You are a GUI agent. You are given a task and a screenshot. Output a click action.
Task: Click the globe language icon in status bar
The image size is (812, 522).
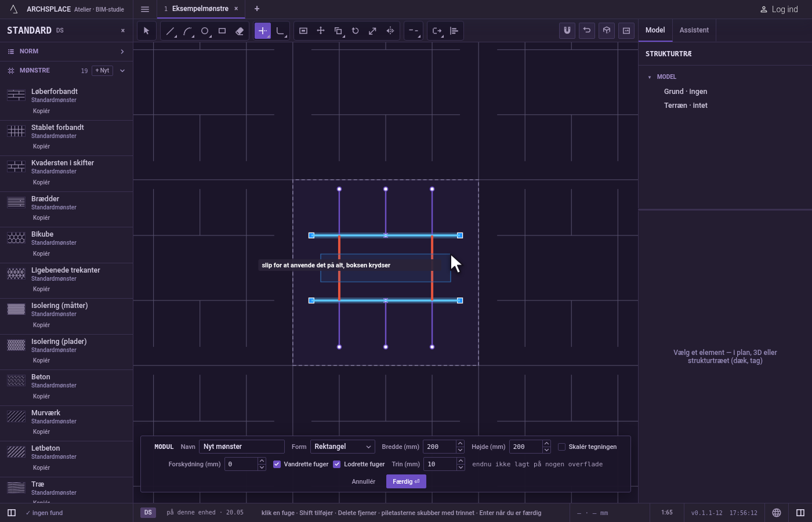point(777,513)
